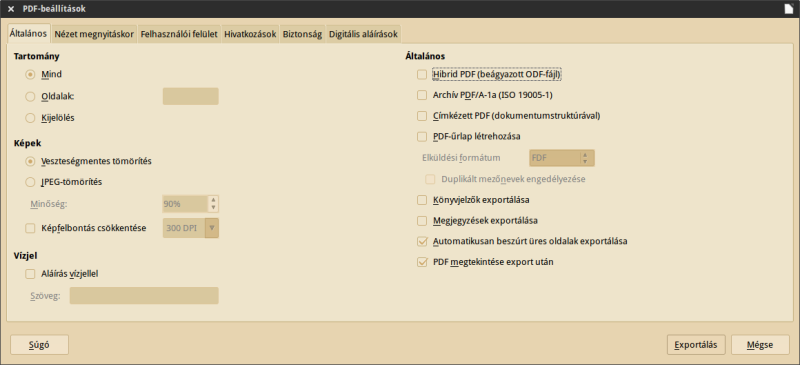Go to Nézet megnyitáskor tab

[94, 34]
